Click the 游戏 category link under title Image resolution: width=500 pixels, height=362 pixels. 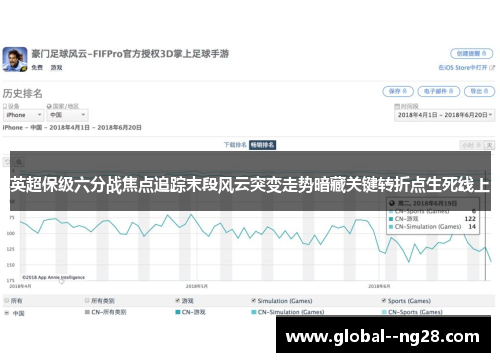click(x=56, y=68)
